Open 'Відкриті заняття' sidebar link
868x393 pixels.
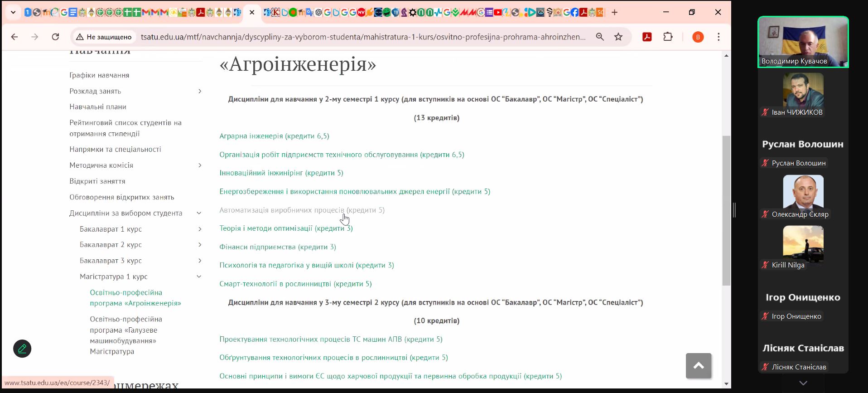(97, 181)
